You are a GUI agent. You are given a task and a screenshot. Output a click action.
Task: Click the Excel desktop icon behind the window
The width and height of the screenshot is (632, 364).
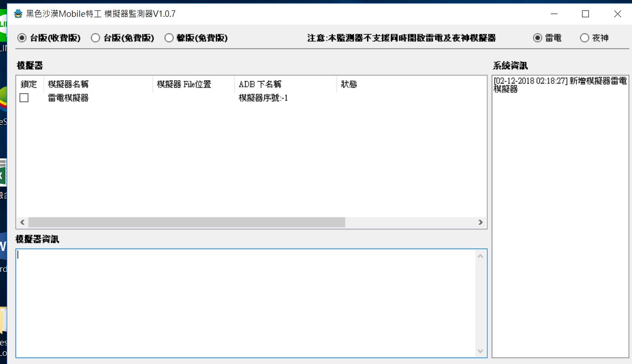click(x=3, y=173)
